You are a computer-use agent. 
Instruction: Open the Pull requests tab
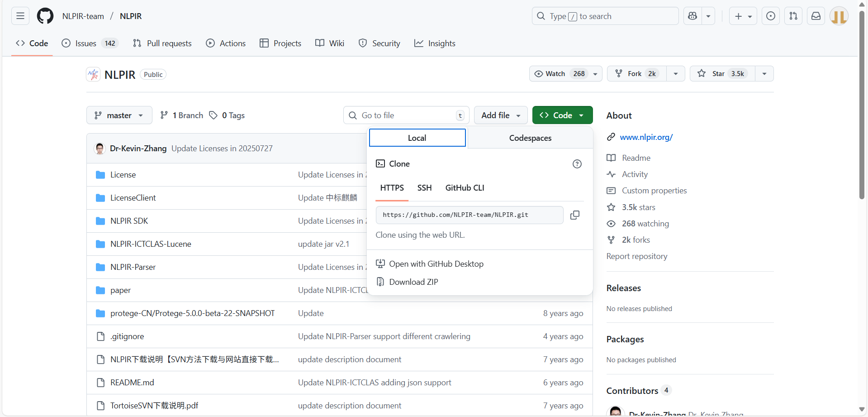click(x=162, y=43)
